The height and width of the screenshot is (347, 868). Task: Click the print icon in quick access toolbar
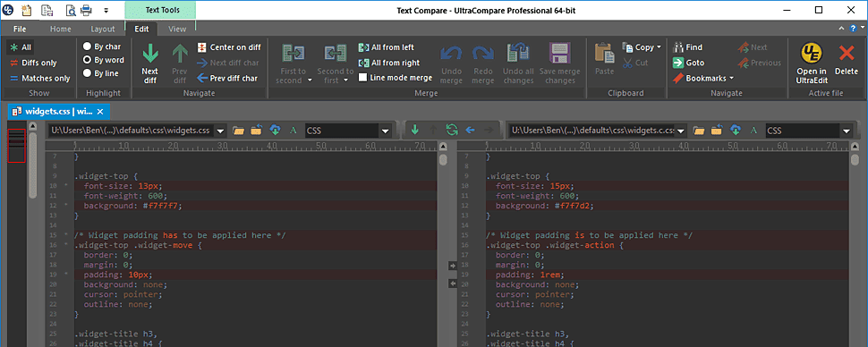87,10
